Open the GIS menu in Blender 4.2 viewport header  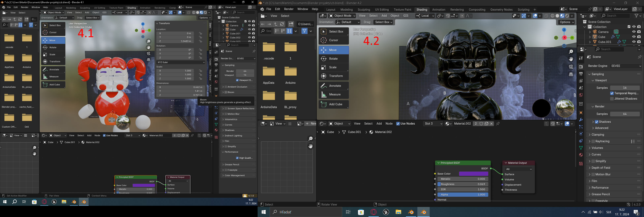tap(406, 16)
